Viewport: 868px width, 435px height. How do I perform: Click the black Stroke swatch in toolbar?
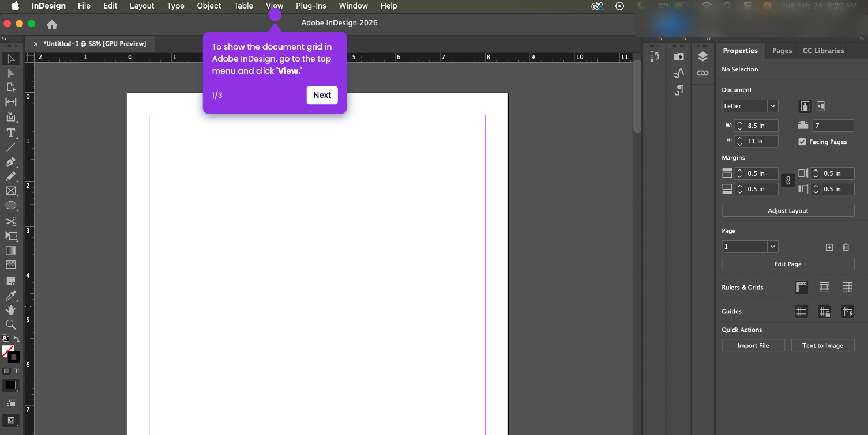[x=13, y=357]
